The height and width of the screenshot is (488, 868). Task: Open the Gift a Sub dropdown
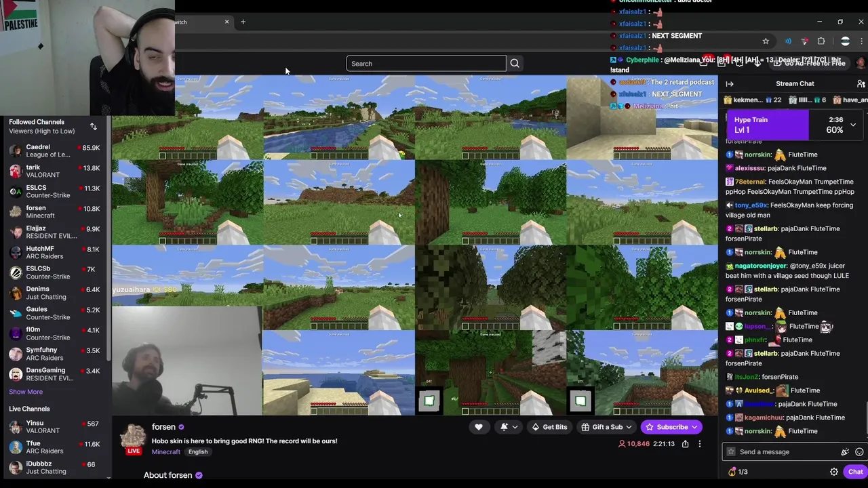[x=608, y=427]
